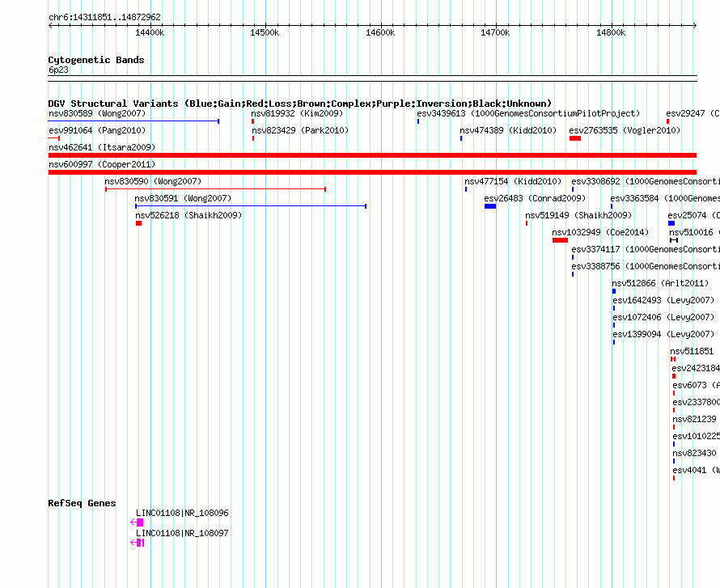Open the nsv510016 variant label
The width and height of the screenshot is (720, 588).
click(694, 232)
